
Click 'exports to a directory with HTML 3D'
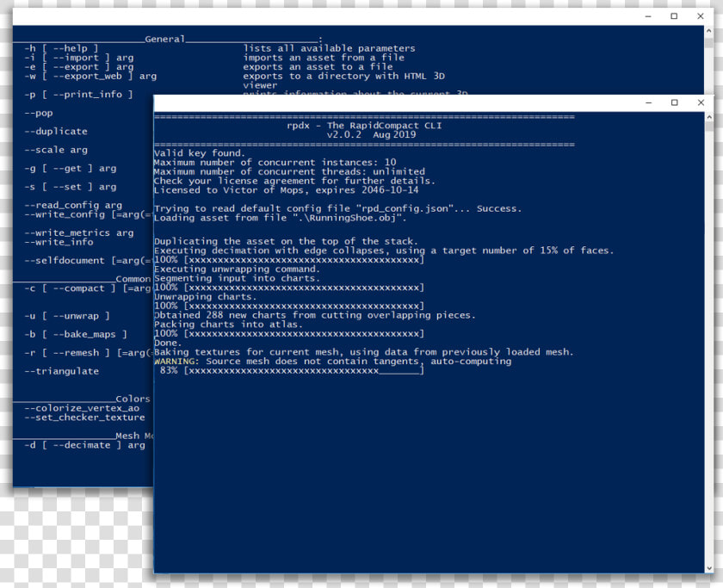pyautogui.click(x=344, y=76)
